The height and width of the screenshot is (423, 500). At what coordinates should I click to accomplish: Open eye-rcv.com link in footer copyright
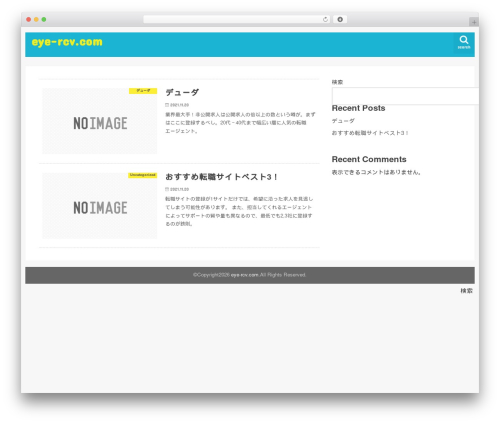click(245, 275)
